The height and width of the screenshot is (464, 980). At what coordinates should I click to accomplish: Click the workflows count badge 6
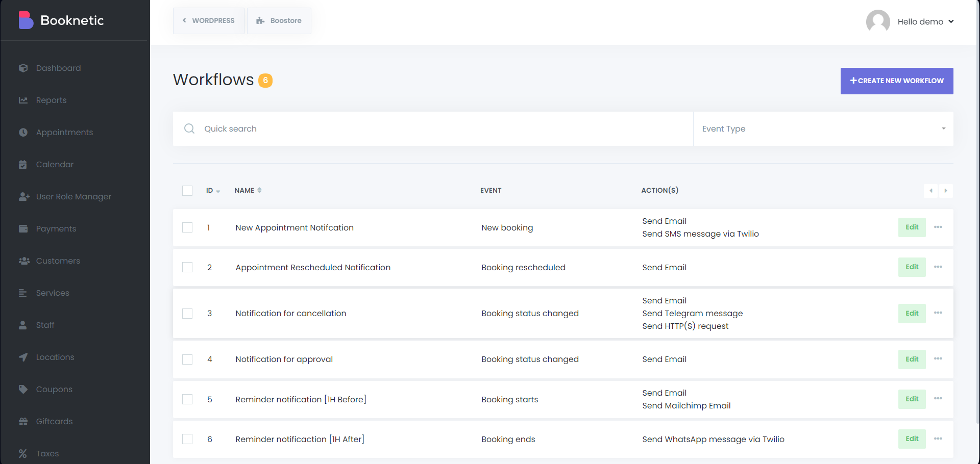(x=265, y=81)
